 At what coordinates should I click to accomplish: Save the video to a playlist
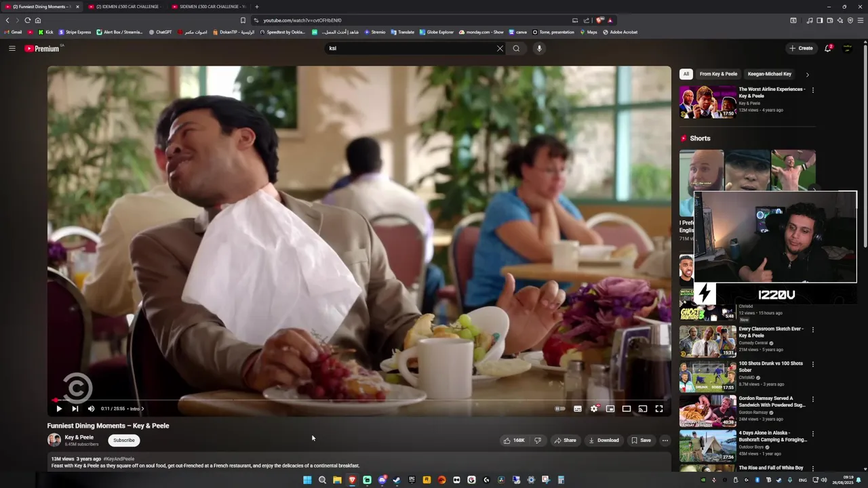641,441
